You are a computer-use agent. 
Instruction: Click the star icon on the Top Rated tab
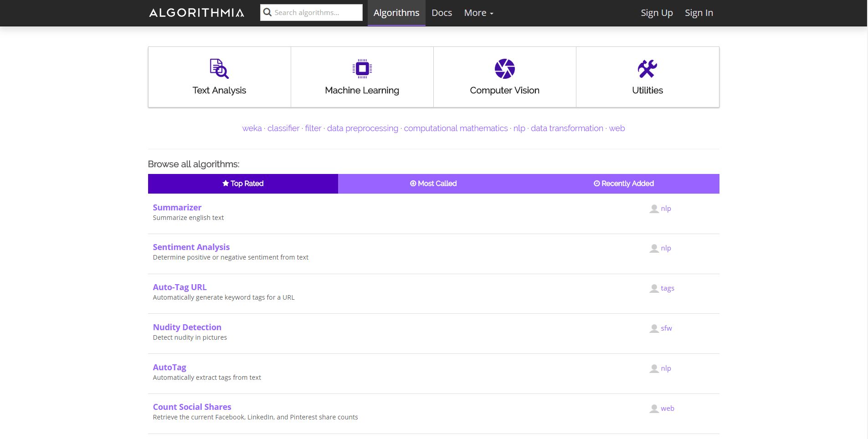(x=225, y=183)
